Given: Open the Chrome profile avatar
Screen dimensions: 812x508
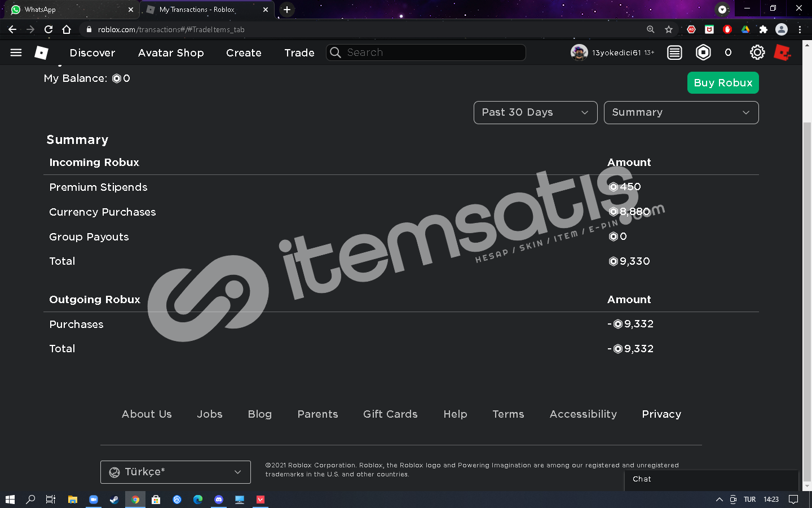Looking at the screenshot, I should [x=782, y=29].
